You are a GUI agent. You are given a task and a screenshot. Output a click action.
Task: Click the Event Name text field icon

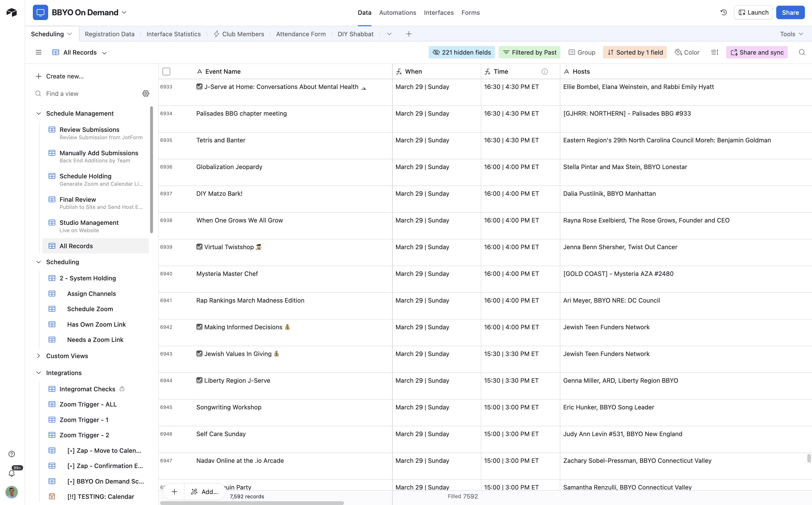(200, 72)
